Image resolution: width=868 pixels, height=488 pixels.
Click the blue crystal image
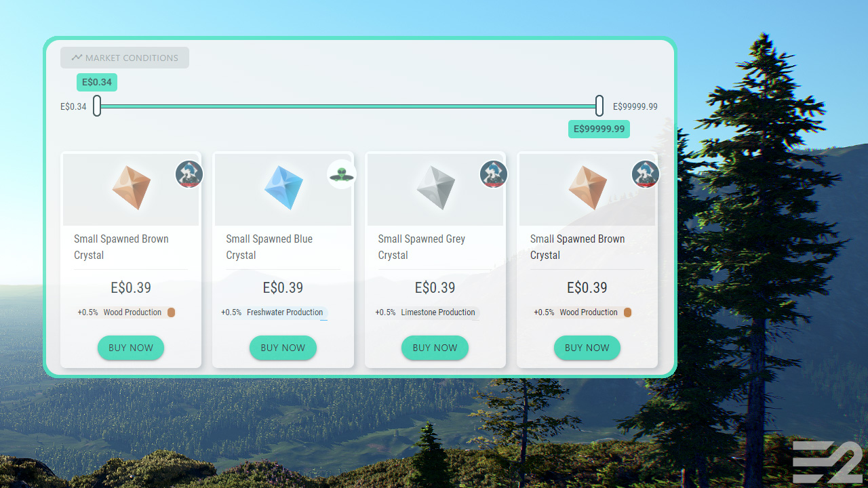283,188
